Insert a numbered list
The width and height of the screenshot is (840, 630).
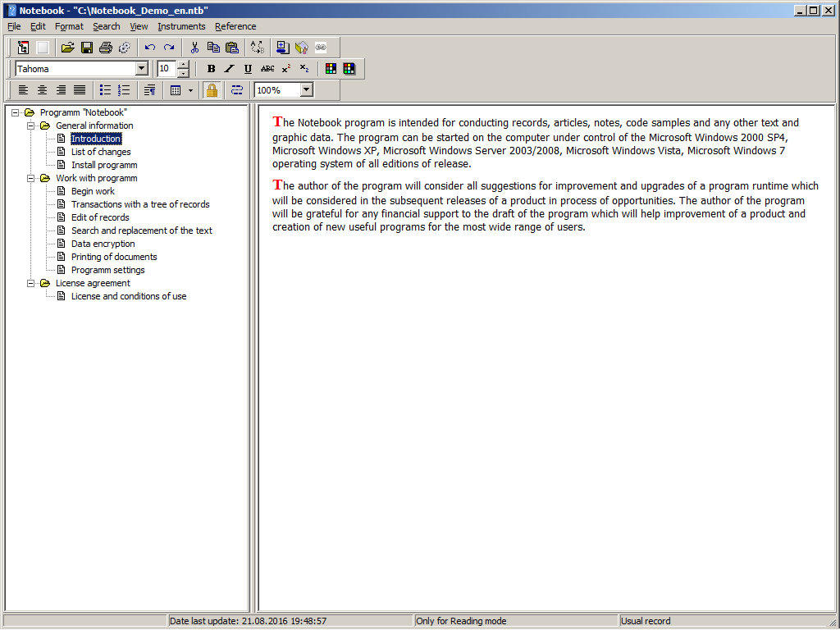pyautogui.click(x=124, y=90)
